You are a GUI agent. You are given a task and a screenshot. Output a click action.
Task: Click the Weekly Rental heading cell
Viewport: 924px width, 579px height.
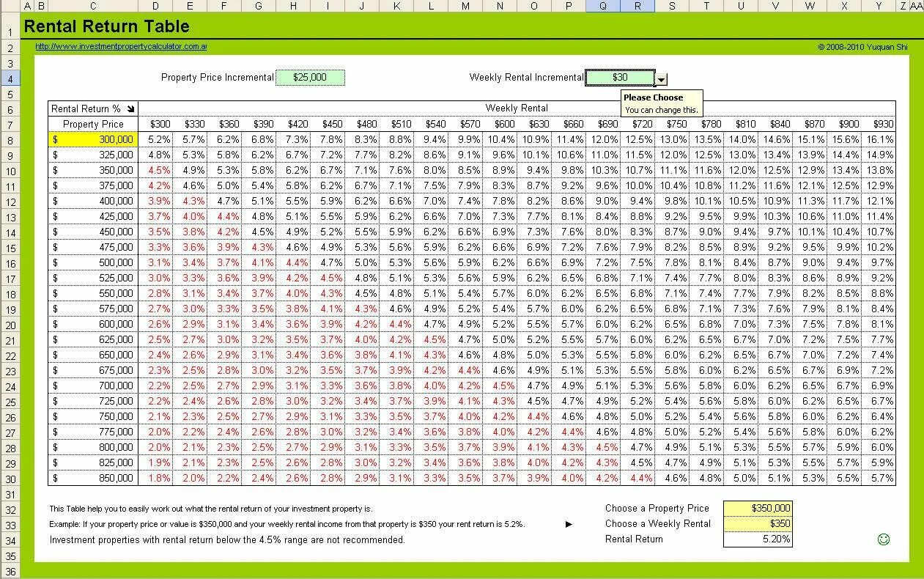pos(517,108)
